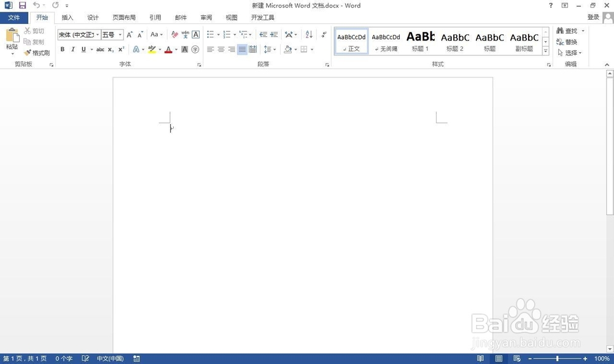
Task: Clear all formatting with eraser icon
Action: click(x=174, y=34)
